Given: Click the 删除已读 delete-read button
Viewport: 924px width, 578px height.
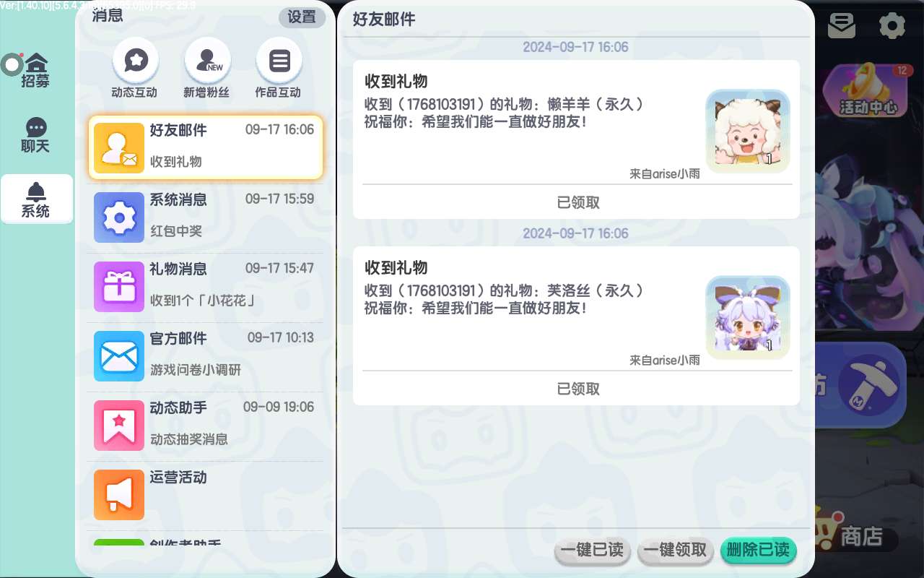Looking at the screenshot, I should click(758, 551).
